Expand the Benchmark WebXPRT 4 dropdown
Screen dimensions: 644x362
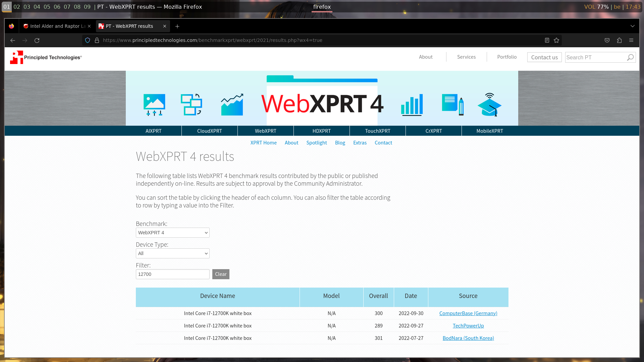(173, 233)
